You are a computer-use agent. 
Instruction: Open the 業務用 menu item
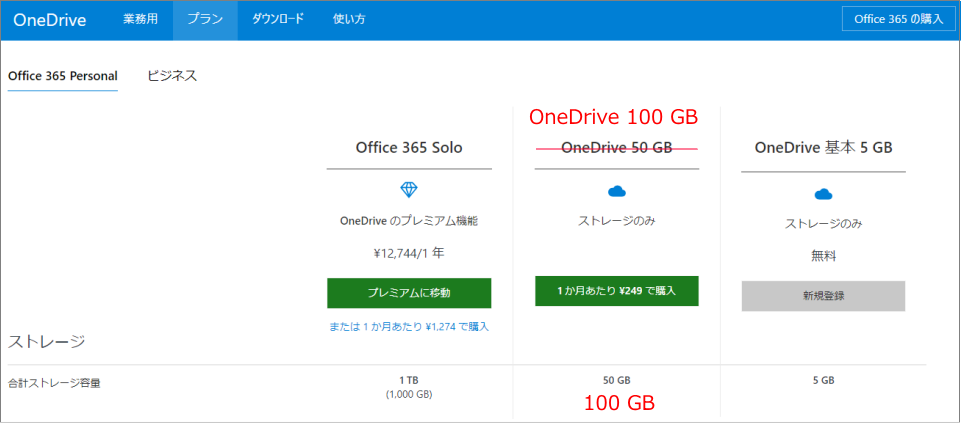(x=141, y=20)
